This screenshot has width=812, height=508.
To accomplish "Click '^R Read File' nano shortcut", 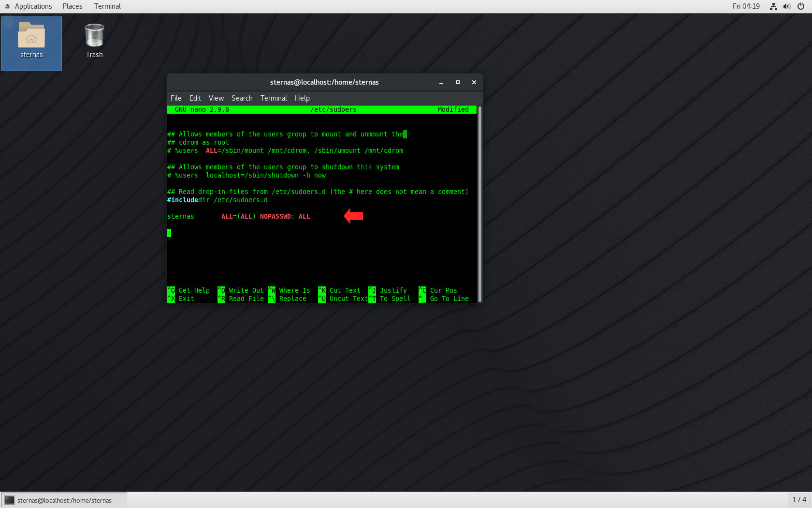I will [241, 299].
